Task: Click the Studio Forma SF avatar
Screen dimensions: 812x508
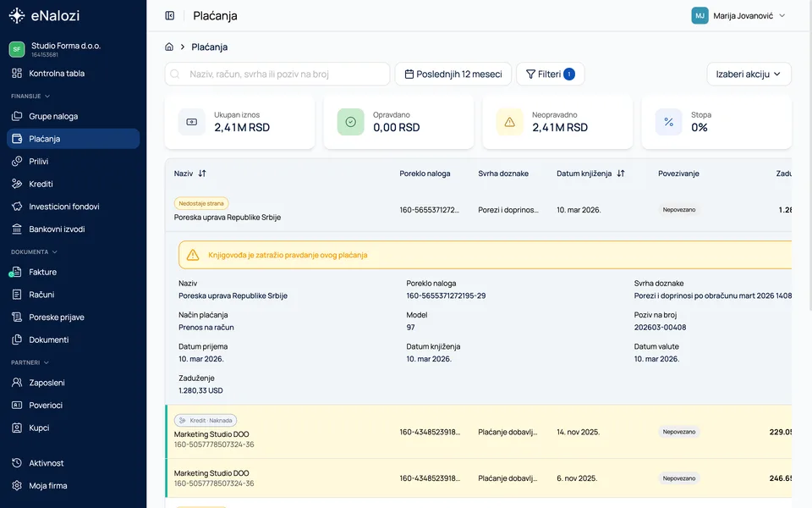Action: (x=17, y=49)
